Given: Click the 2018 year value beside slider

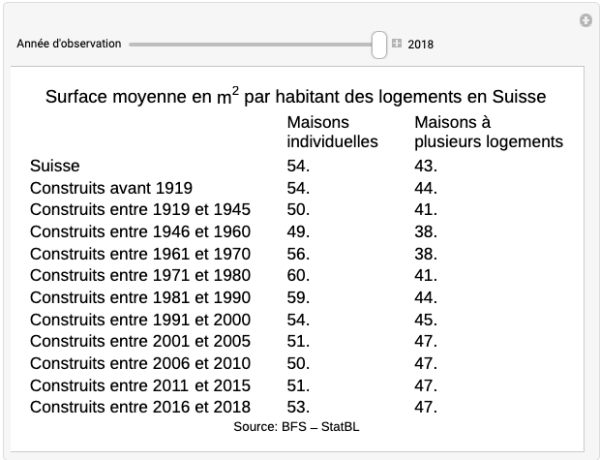Looking at the screenshot, I should coord(420,44).
